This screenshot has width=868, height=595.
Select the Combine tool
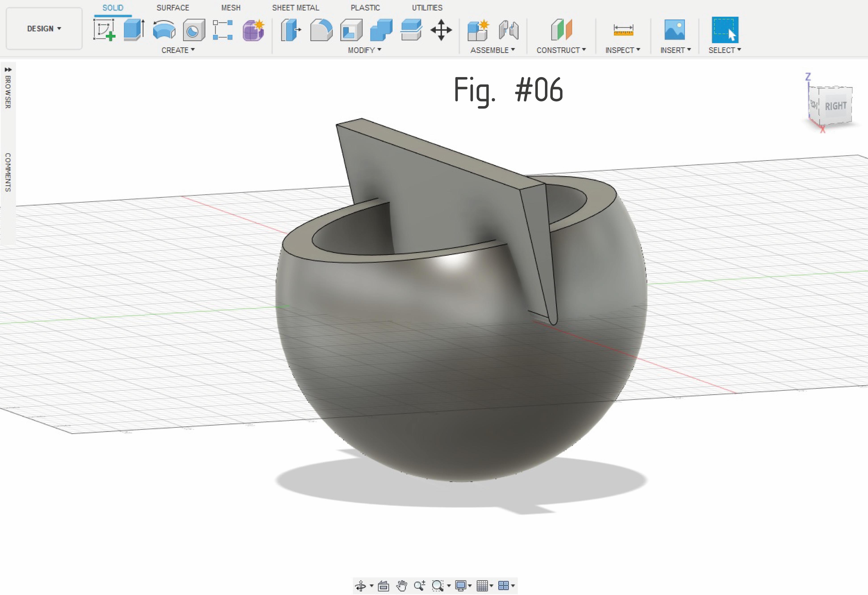[x=381, y=30]
